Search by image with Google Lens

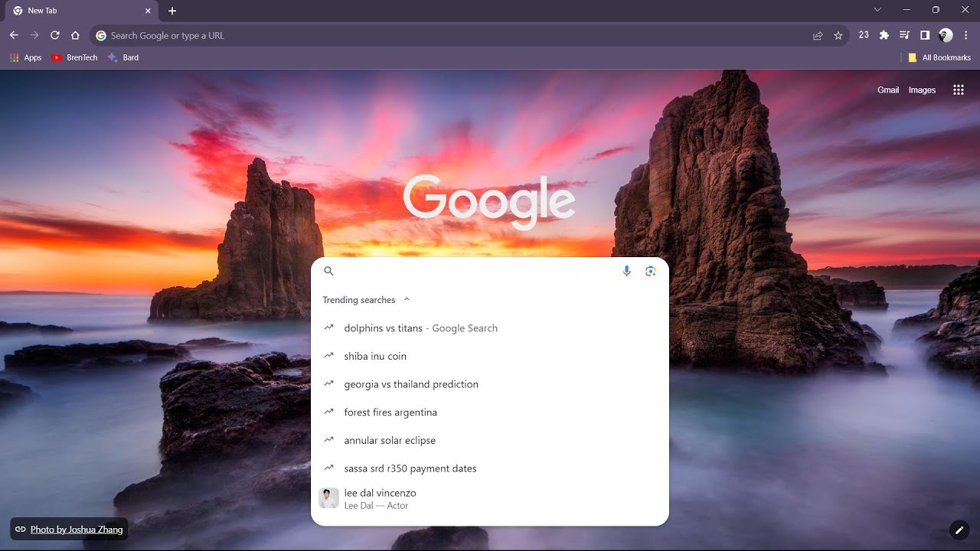[651, 271]
